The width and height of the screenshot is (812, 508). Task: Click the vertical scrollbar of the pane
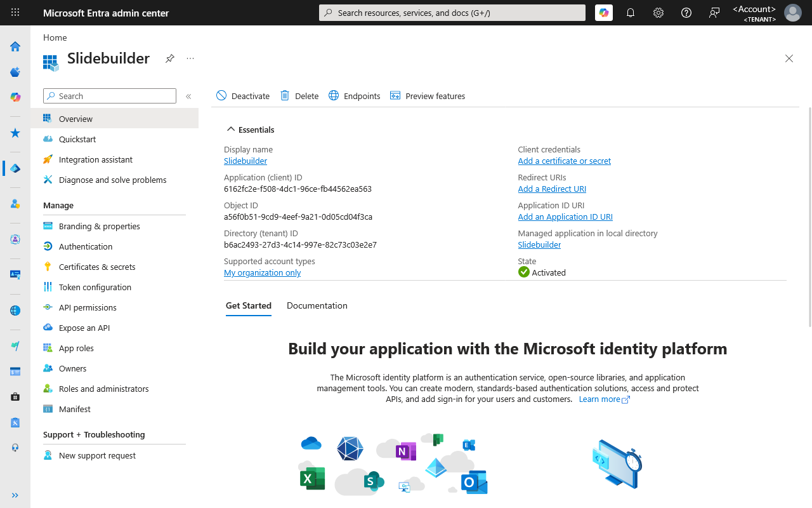pos(809,216)
